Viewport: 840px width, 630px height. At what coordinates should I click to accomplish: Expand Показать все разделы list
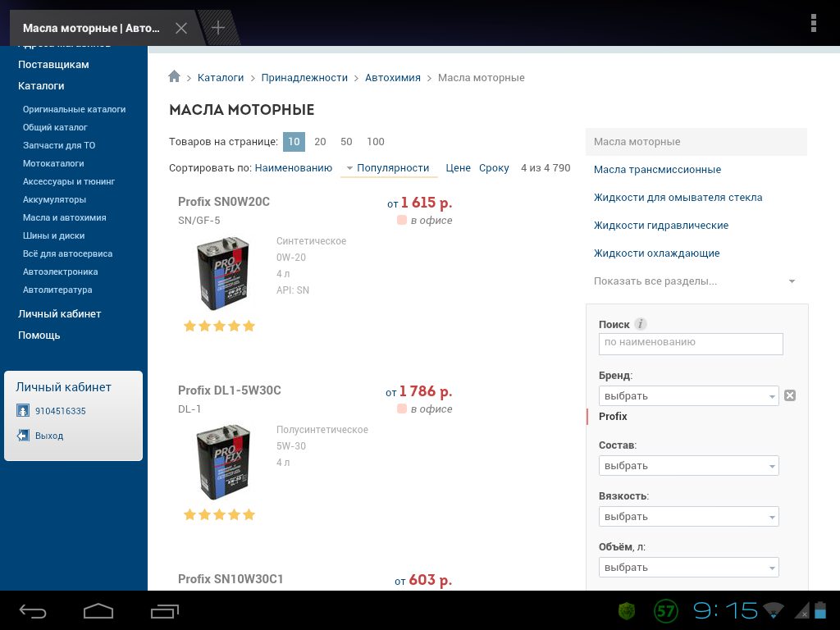[x=695, y=281]
